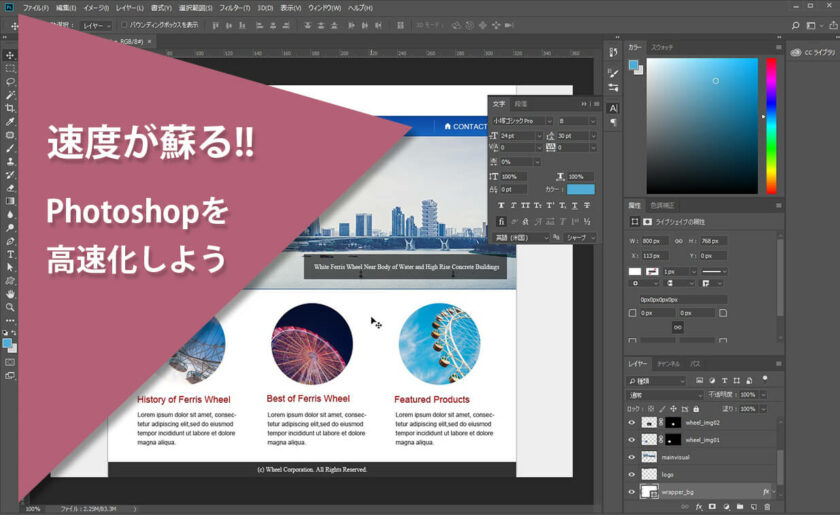This screenshot has width=840, height=515.
Task: Select the Hand tool
Action: click(x=10, y=294)
